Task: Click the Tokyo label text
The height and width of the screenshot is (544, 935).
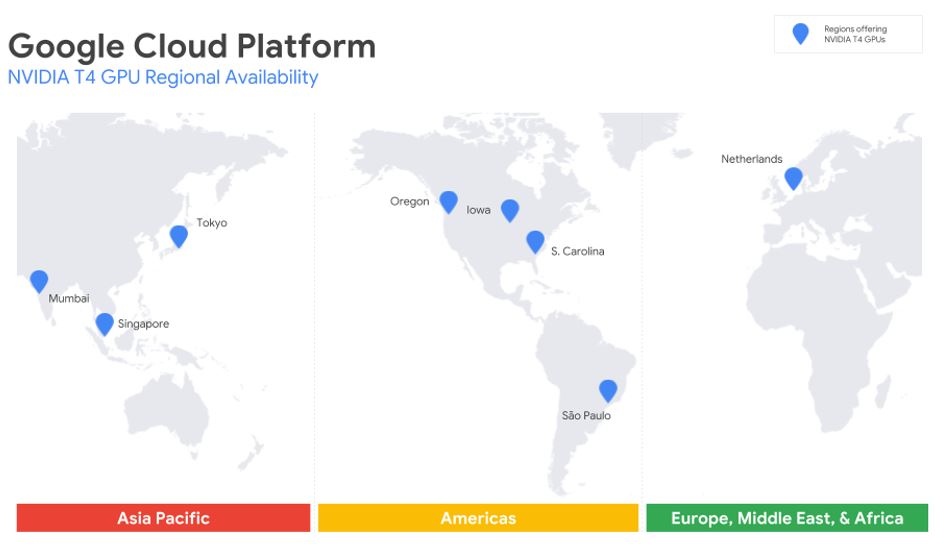Action: point(212,222)
